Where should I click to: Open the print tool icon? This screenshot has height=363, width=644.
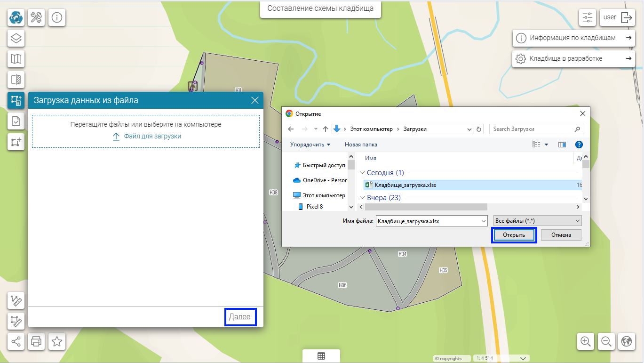36,341
